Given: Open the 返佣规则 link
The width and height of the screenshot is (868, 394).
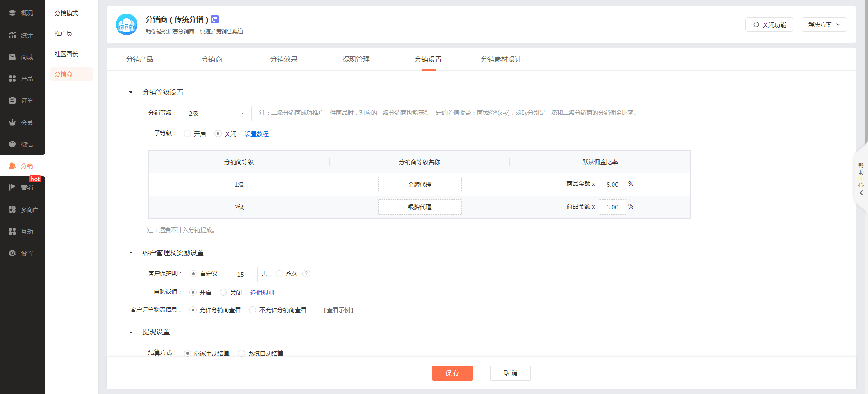Looking at the screenshot, I should [x=262, y=293].
